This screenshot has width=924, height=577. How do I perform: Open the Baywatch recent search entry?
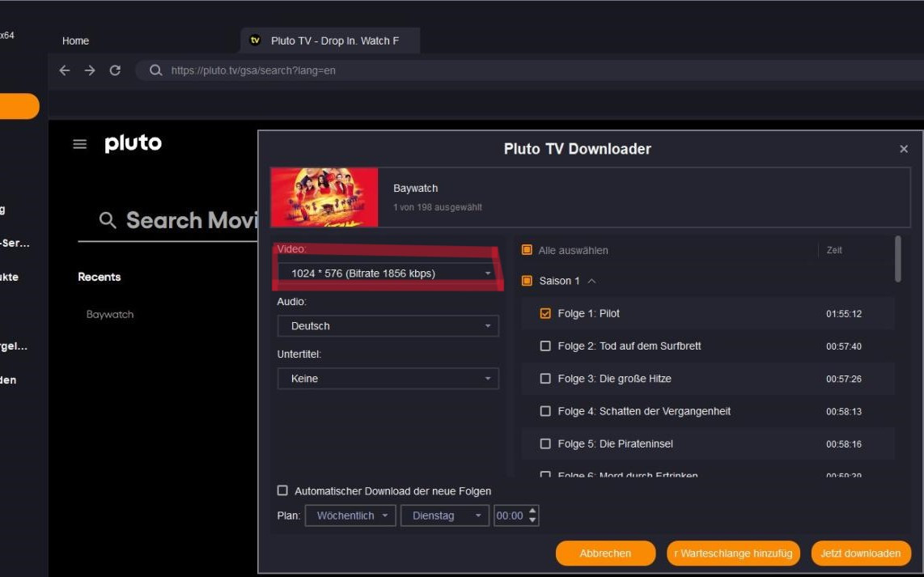coord(109,315)
